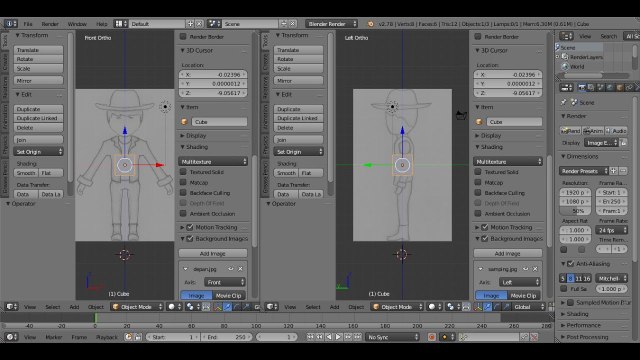Click the Blender logo icon in header
Image resolution: width=640 pixels, height=360 pixels.
(371, 24)
